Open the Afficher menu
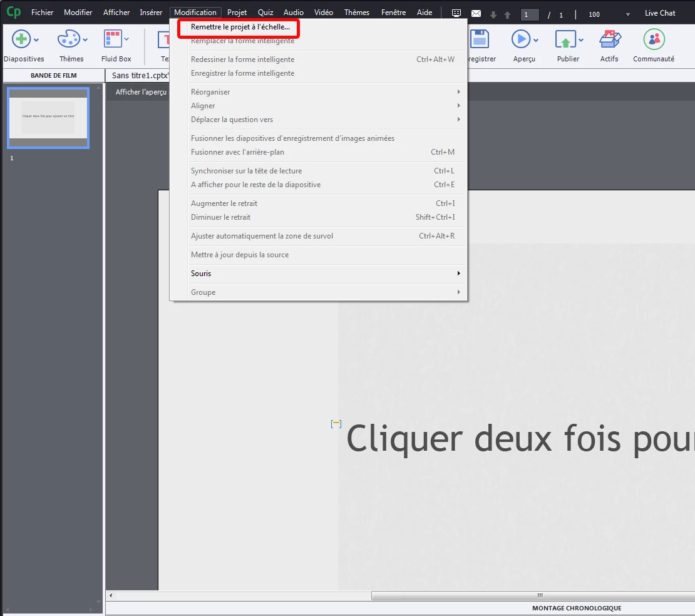Viewport: 695px width, 616px height. [116, 13]
